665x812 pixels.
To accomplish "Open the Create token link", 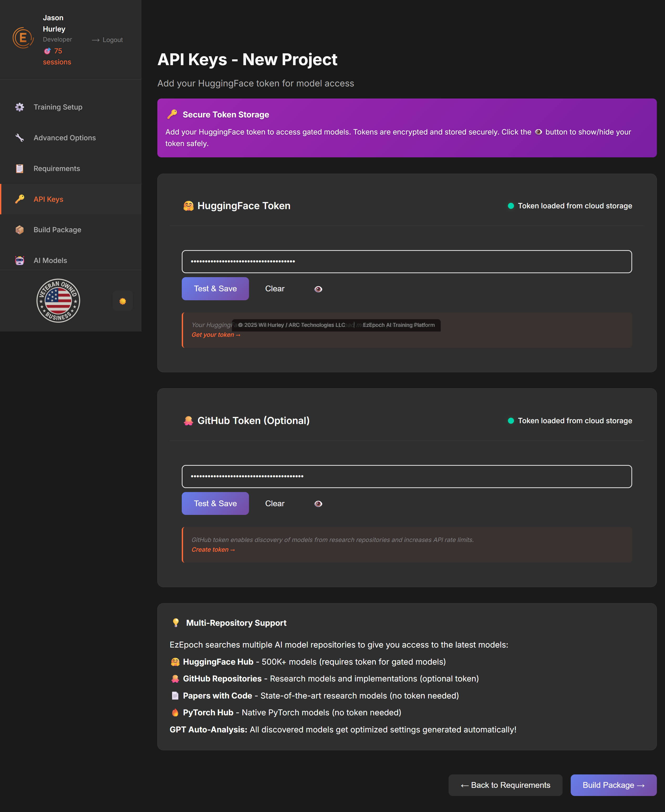I will point(213,550).
